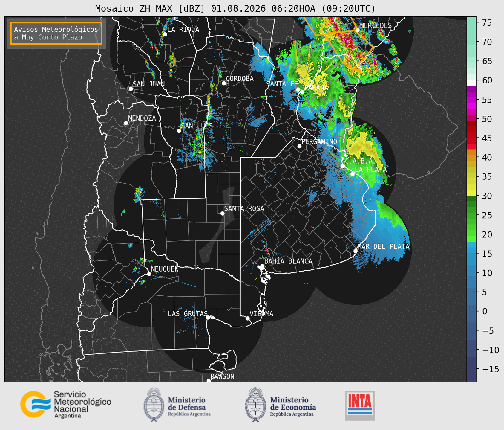Click the map title Mosaico ZH MAX
Image resolution: width=504 pixels, height=430 pixels.
pos(135,8)
